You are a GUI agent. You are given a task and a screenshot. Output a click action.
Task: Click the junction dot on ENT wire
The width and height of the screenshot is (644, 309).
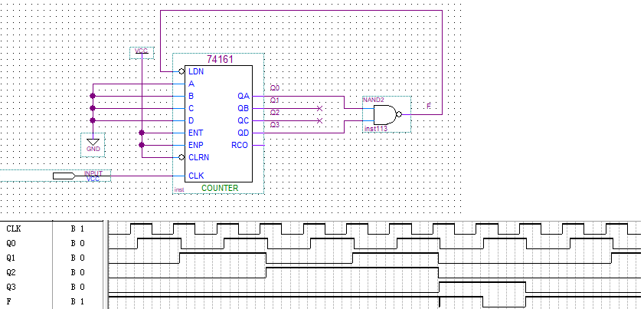[x=142, y=133]
